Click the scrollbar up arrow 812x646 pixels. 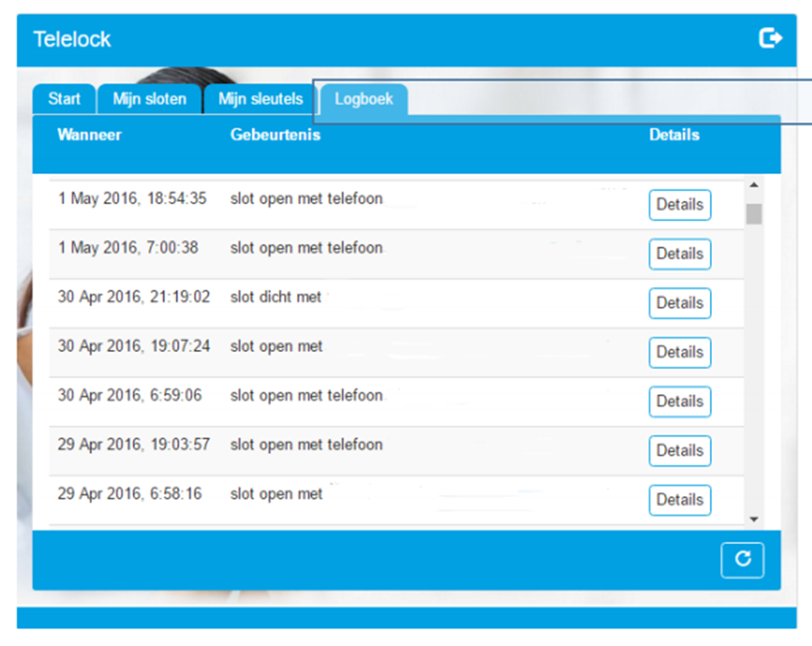[x=754, y=186]
